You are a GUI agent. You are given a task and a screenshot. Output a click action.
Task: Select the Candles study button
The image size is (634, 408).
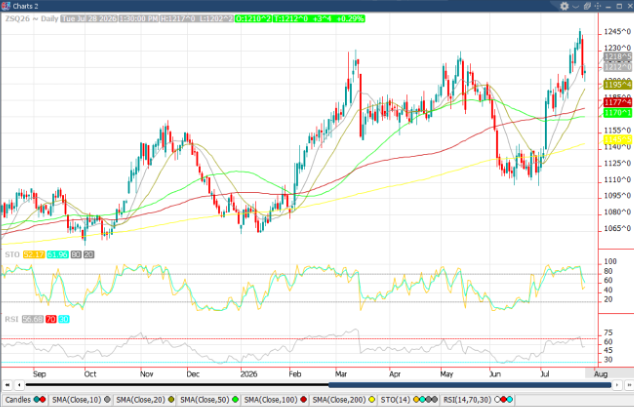click(x=25, y=400)
